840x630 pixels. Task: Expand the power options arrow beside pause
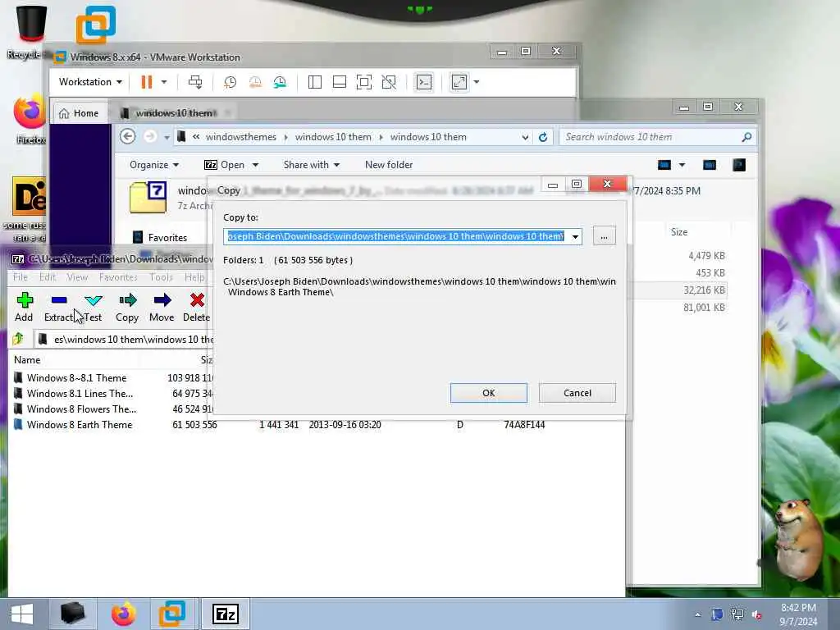click(164, 82)
